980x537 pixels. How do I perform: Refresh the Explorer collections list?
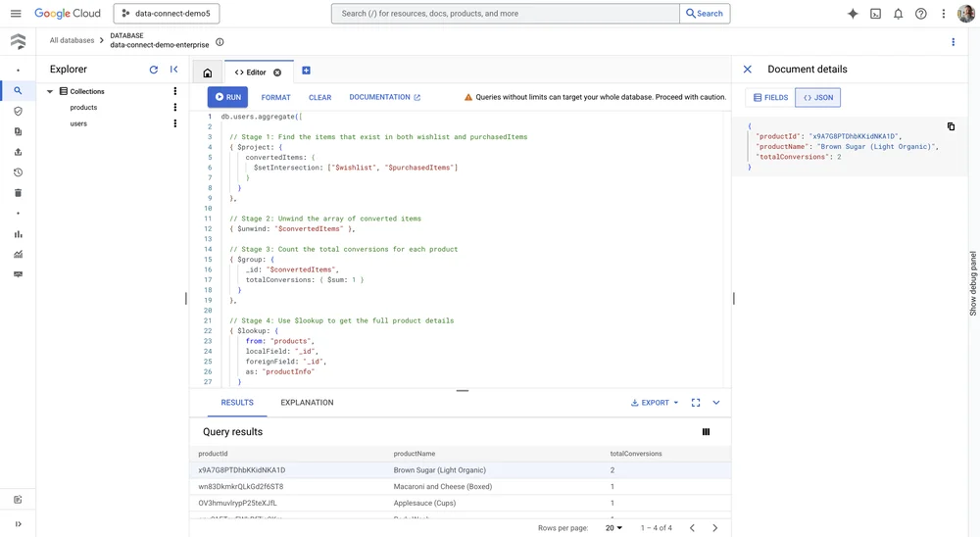pyautogui.click(x=153, y=70)
